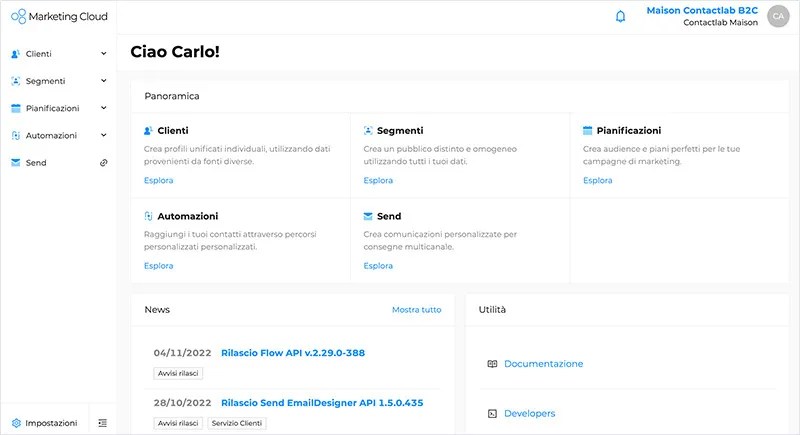800x435 pixels.
Task: Click the Automazioni icon in Panoramica
Action: click(149, 216)
